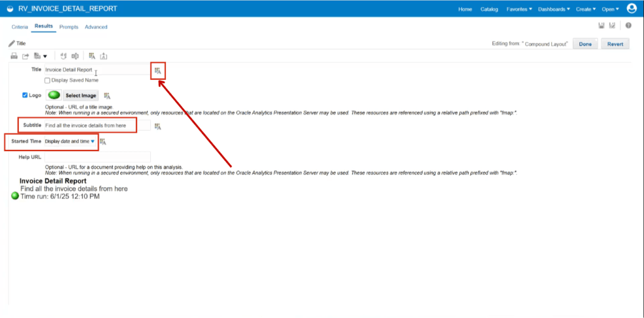Select the Results tab
Image resolution: width=644 pixels, height=318 pixels.
(43, 26)
